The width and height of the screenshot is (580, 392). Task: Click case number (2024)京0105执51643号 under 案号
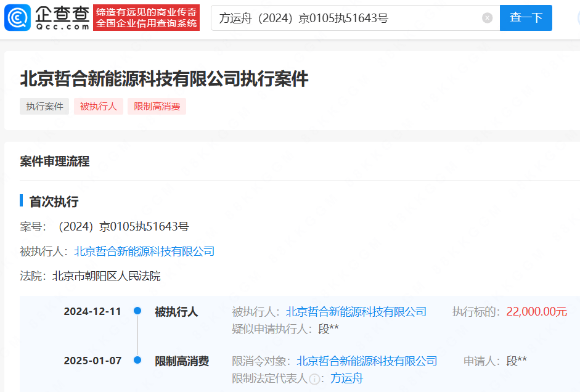[x=123, y=227]
